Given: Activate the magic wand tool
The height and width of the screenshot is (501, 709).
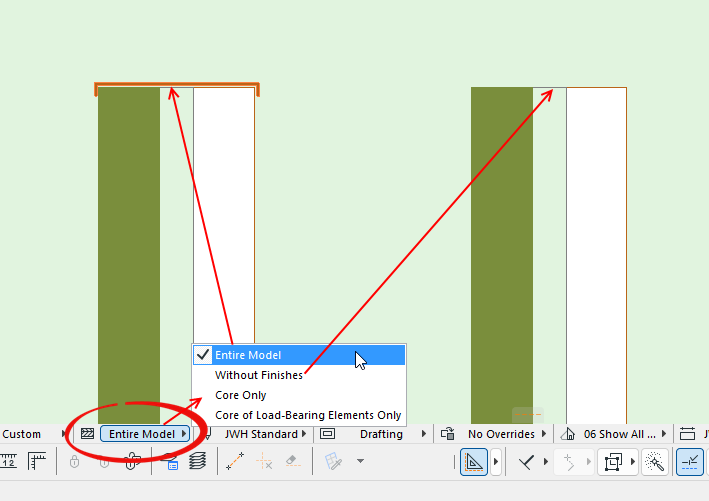Looking at the screenshot, I should coord(654,462).
